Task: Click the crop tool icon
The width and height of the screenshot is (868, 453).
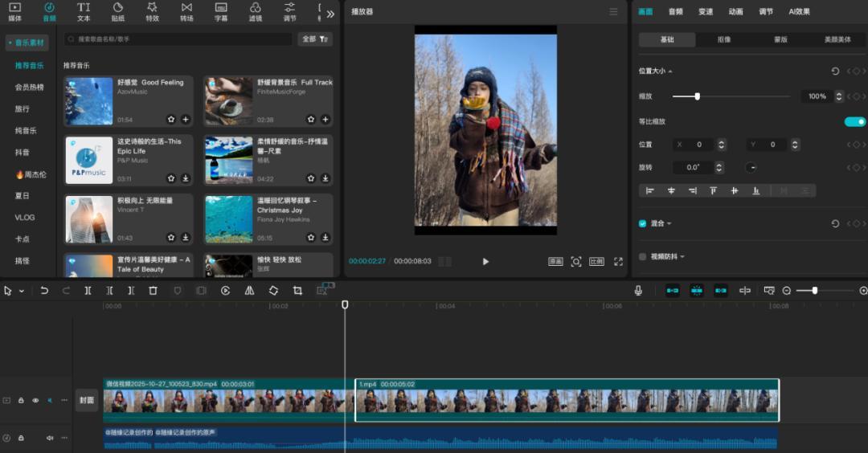Action: (297, 291)
